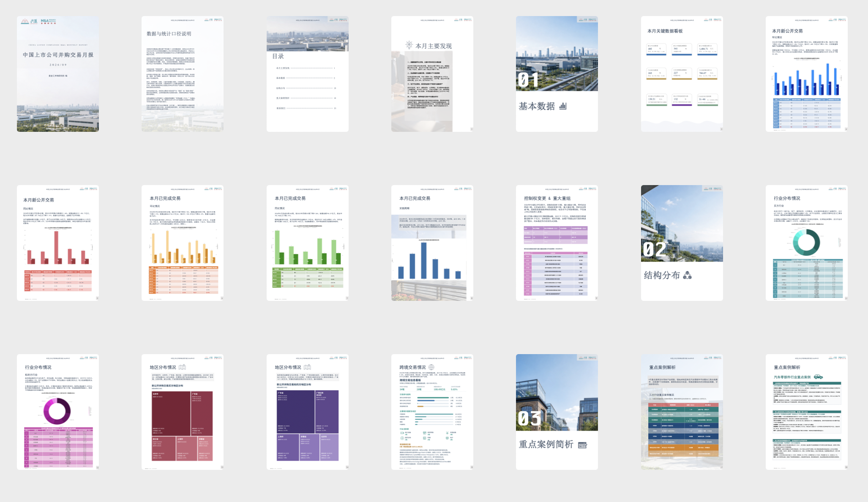Open the 本月已完成交易 page with green bar chart
The width and height of the screenshot is (868, 502).
click(308, 243)
